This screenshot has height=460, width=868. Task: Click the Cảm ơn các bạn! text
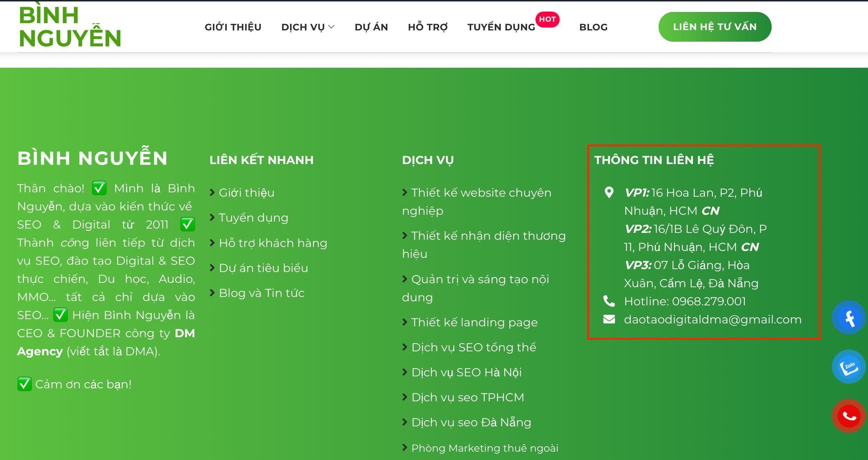[x=83, y=384]
